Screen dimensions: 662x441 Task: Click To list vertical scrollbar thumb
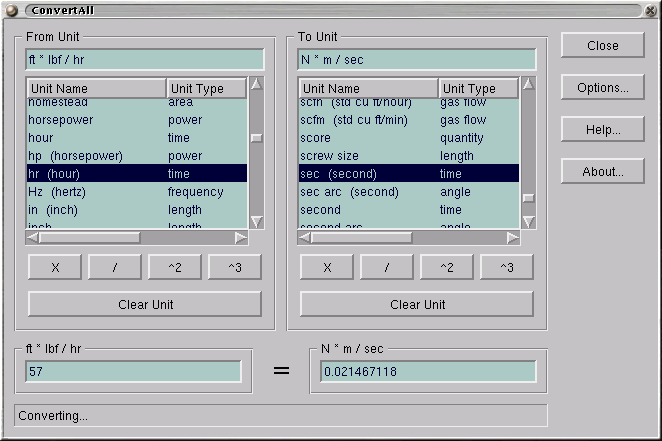click(528, 198)
